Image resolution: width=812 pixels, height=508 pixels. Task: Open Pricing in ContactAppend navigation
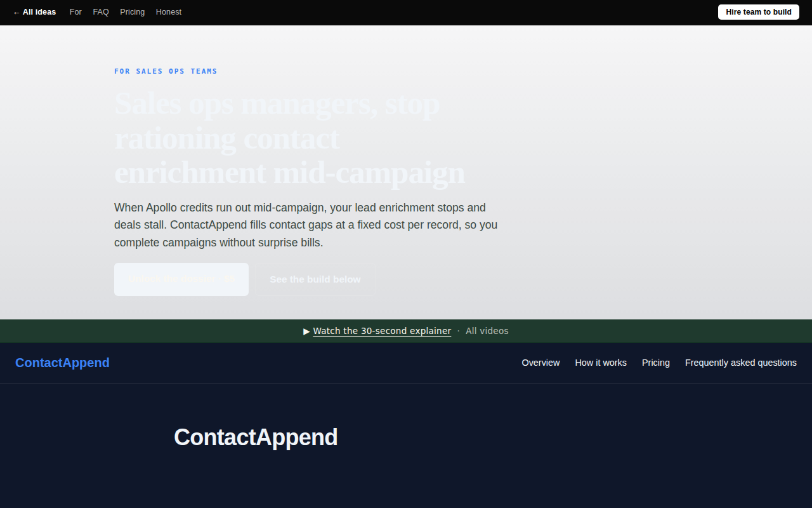(656, 363)
